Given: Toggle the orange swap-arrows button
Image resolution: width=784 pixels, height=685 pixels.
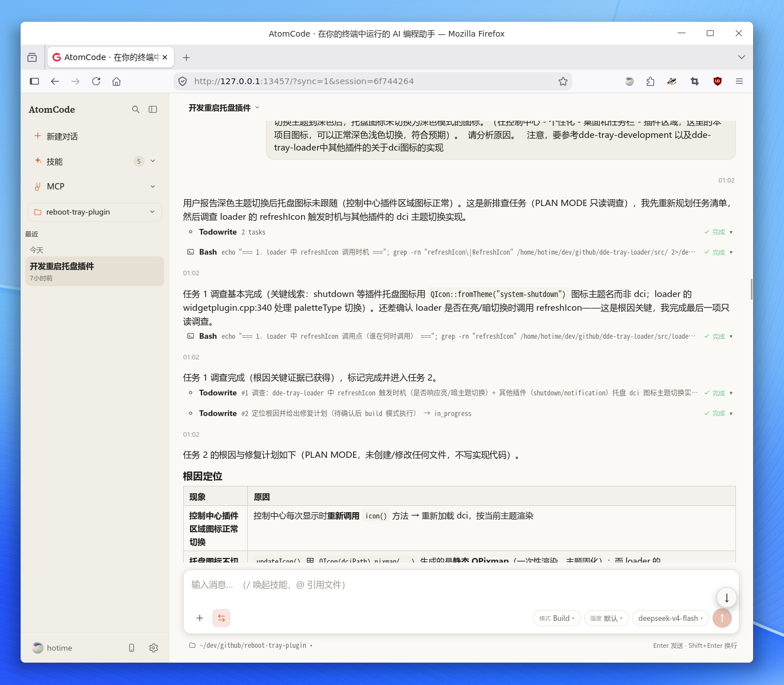Looking at the screenshot, I should (x=221, y=618).
